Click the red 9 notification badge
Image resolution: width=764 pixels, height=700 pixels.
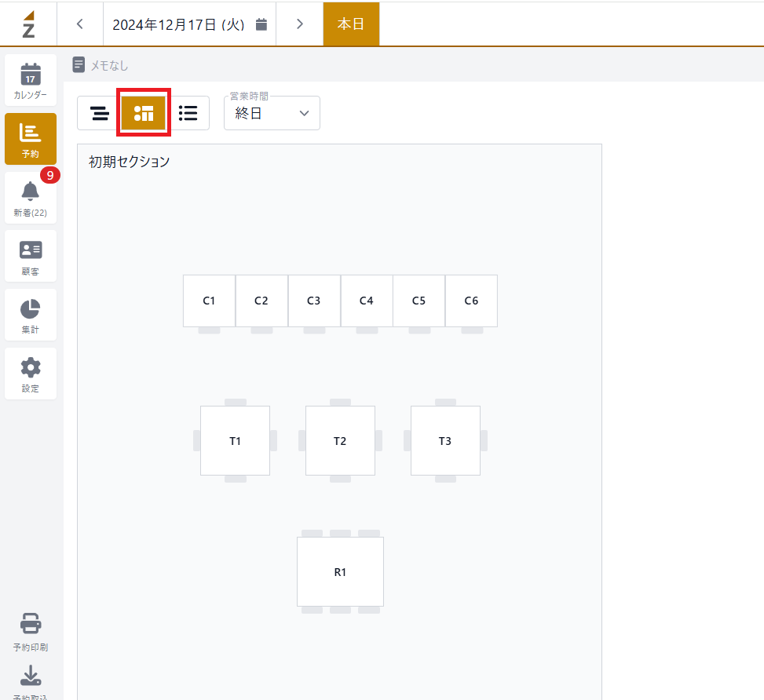49,175
